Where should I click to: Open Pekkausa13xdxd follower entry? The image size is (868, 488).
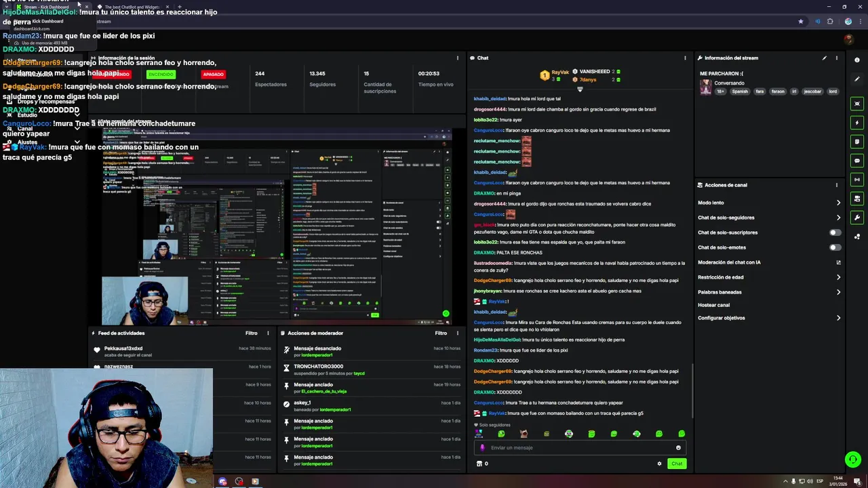pos(123,348)
